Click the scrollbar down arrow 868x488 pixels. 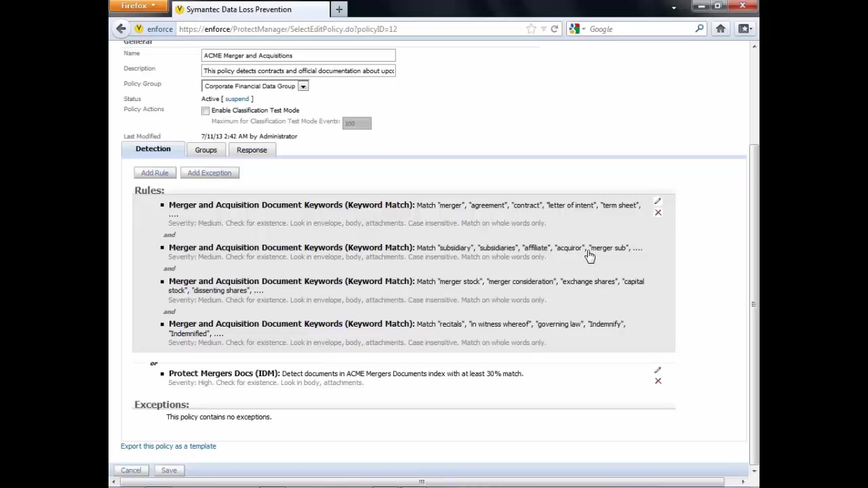754,470
